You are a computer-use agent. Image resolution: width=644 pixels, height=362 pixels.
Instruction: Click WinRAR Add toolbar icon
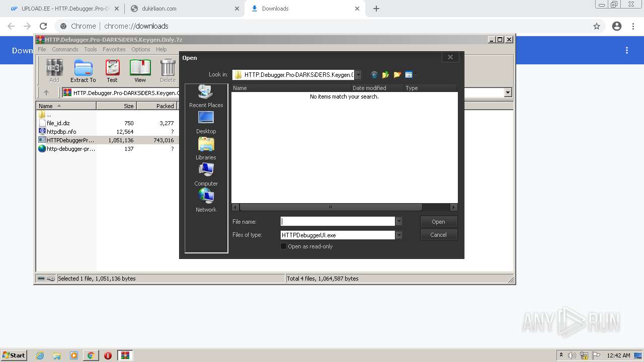pos(54,71)
